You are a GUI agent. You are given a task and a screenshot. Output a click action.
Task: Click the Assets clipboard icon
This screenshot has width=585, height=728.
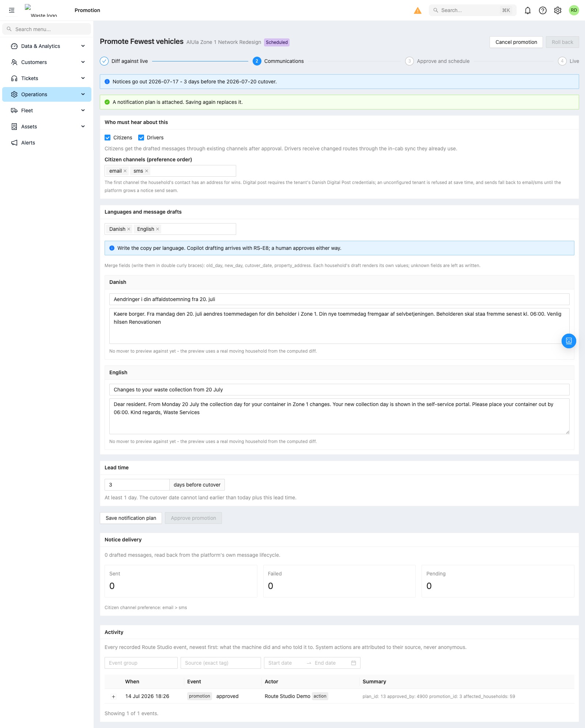(14, 127)
